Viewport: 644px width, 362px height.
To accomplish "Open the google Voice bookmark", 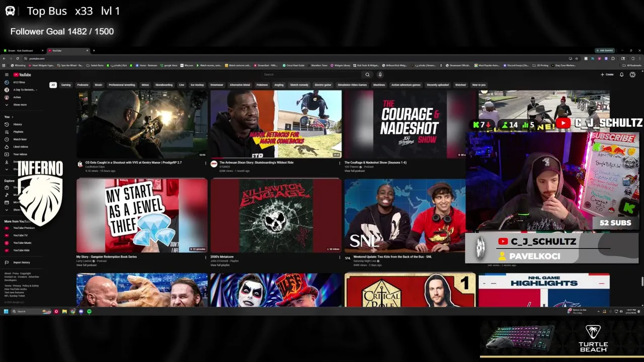I will (170, 65).
